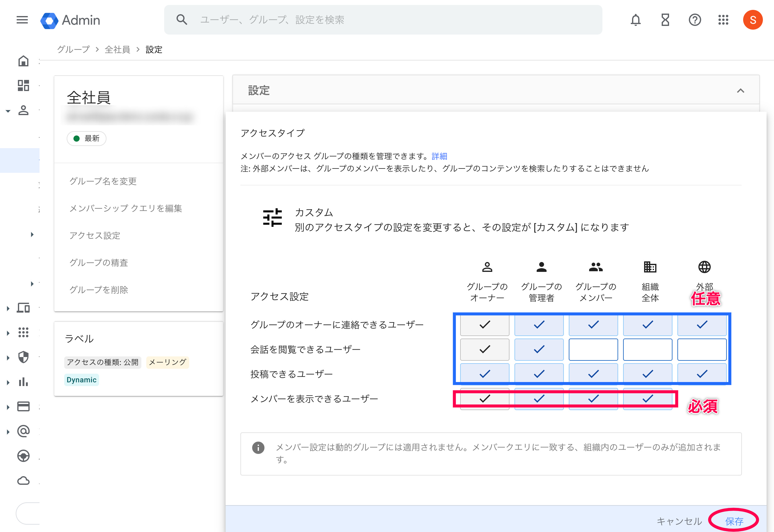The width and height of the screenshot is (774, 532).
Task: Expand the Devices sidebar arrow
Action: point(8,308)
